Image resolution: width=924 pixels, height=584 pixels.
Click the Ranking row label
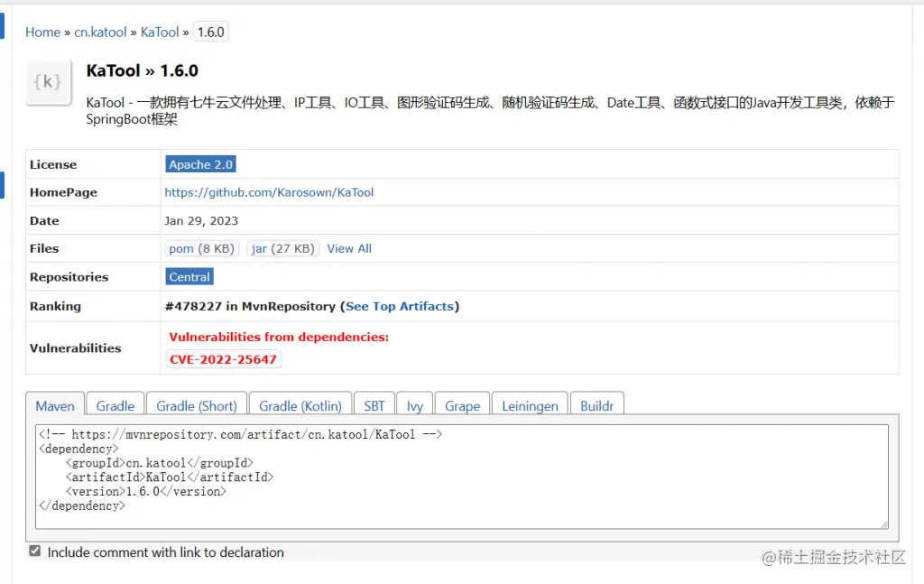[x=55, y=306]
